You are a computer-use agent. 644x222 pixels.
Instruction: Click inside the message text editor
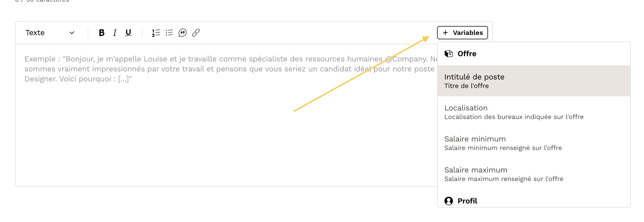(x=221, y=125)
